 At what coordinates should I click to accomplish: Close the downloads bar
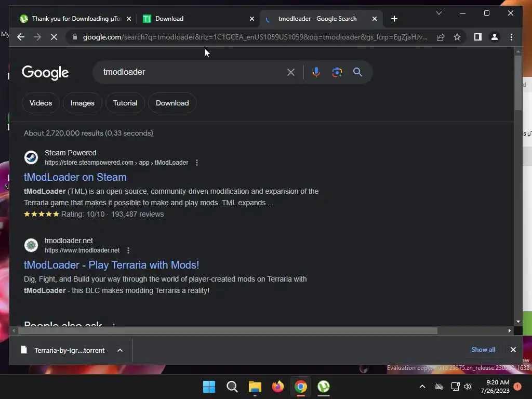513,350
